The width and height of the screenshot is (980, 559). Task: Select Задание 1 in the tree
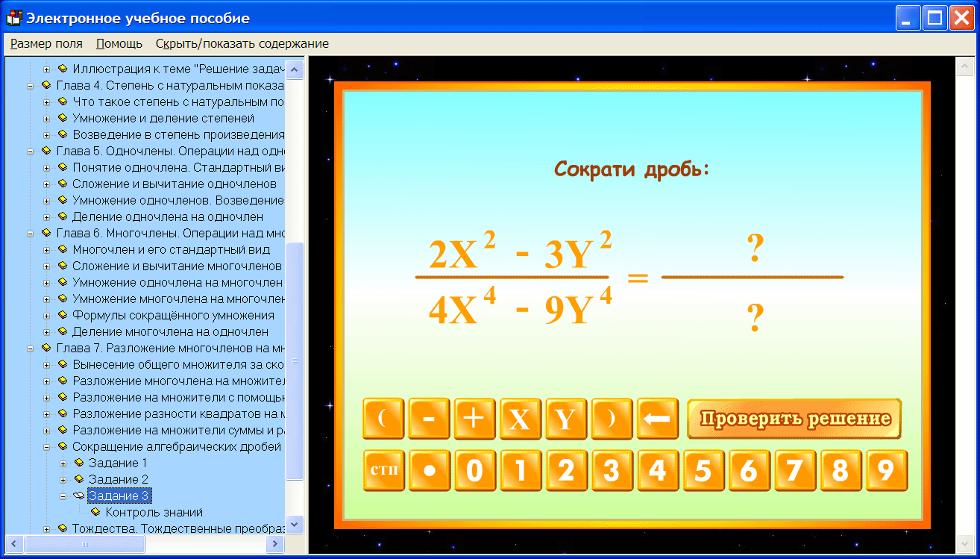tap(118, 463)
